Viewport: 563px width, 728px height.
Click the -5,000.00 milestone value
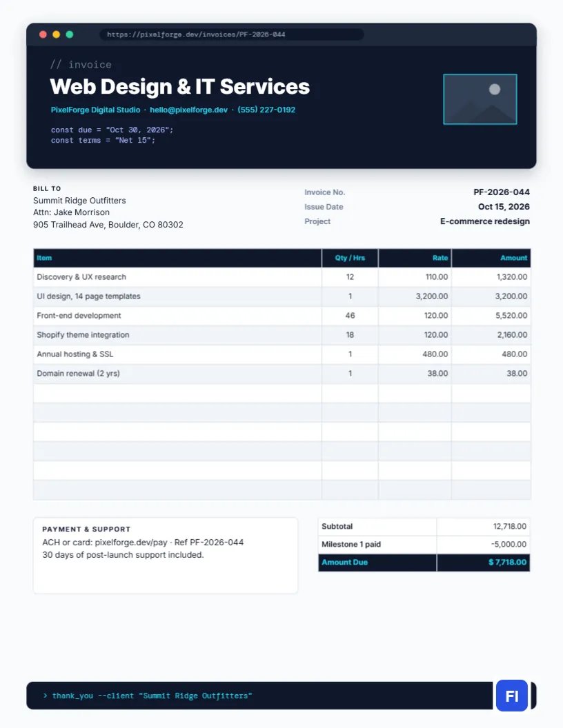point(508,544)
